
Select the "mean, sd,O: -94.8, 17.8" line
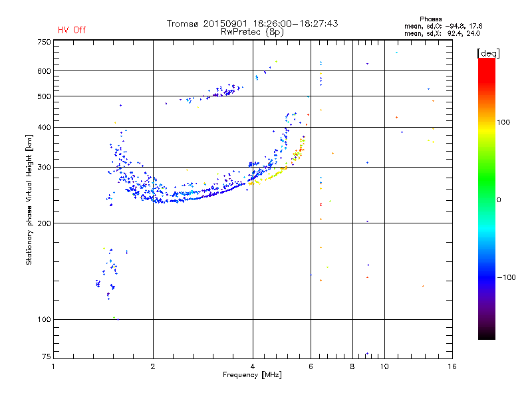pyautogui.click(x=443, y=26)
